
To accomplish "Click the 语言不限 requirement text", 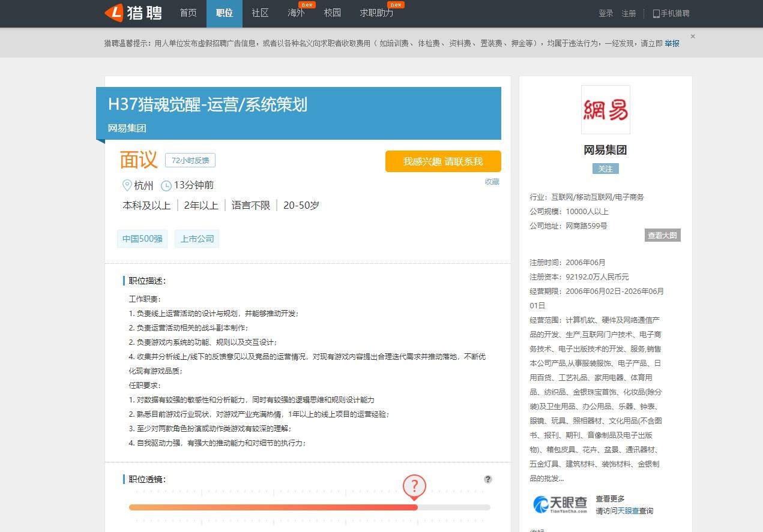I will point(251,205).
